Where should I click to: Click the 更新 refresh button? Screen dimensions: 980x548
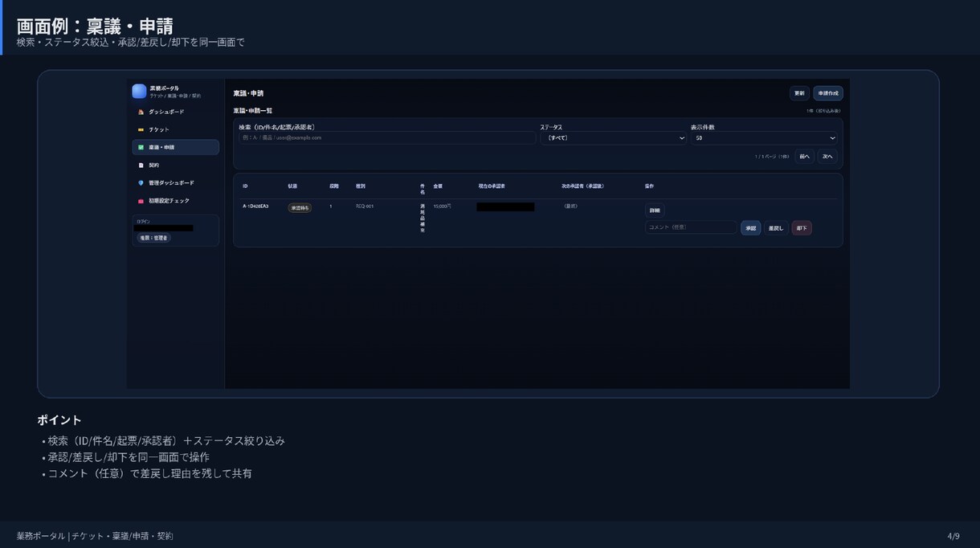click(x=799, y=93)
